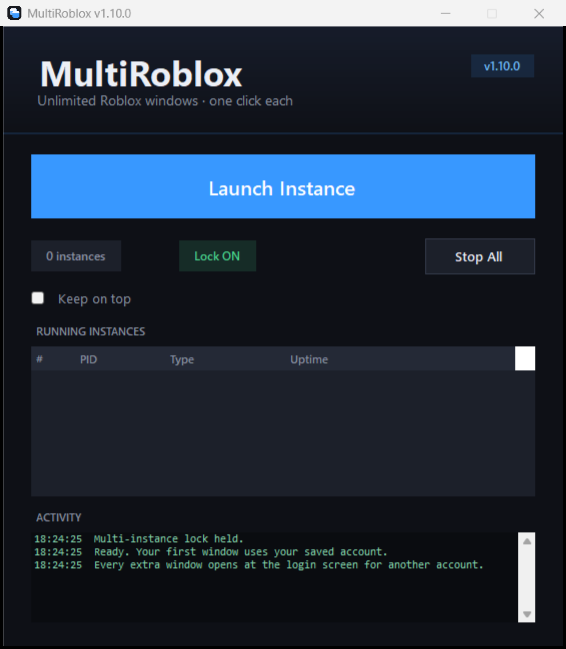
Task: Enable the Keep on top checkbox
Action: click(x=38, y=298)
